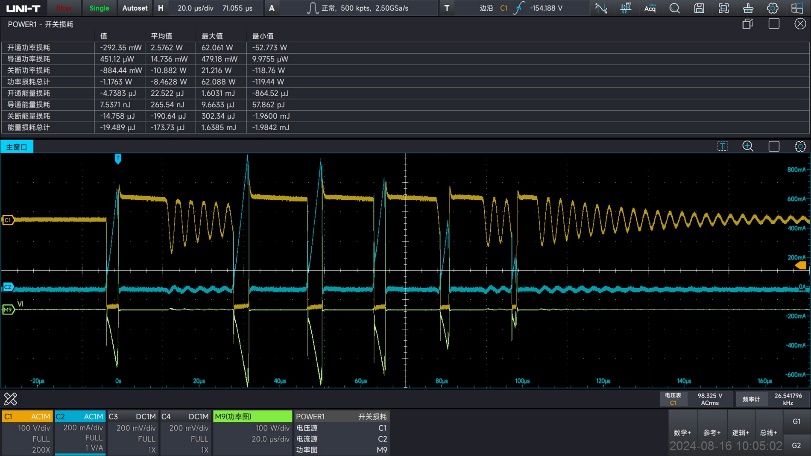Toggle the C3 channel box

click(x=131, y=432)
